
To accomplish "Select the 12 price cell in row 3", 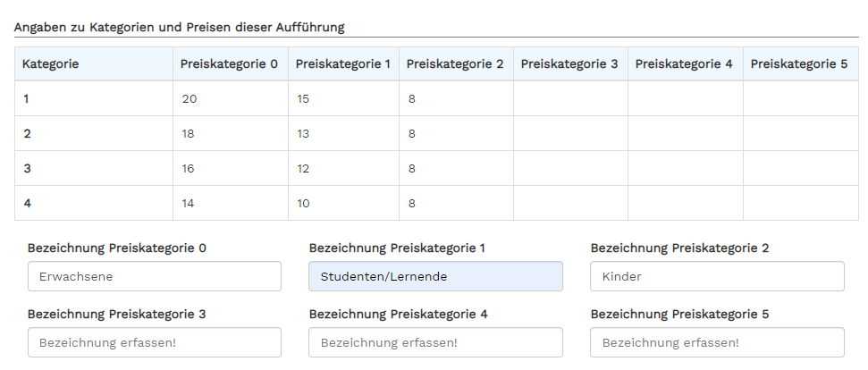I will [x=344, y=169].
